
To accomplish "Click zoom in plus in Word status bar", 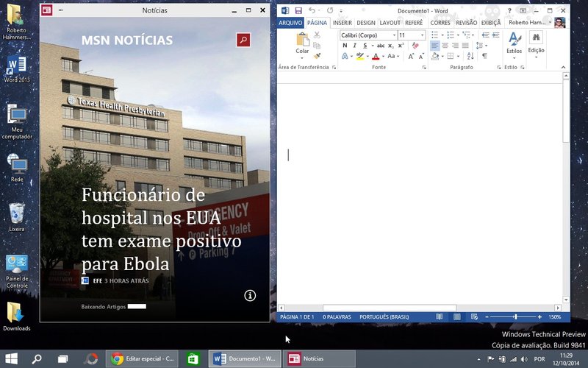I will tap(539, 317).
